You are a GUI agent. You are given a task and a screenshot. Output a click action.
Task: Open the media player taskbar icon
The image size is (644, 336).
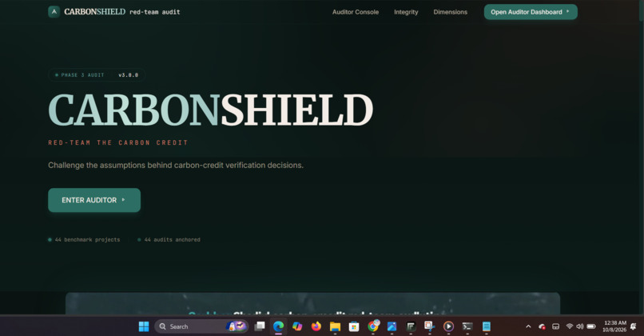coord(448,326)
